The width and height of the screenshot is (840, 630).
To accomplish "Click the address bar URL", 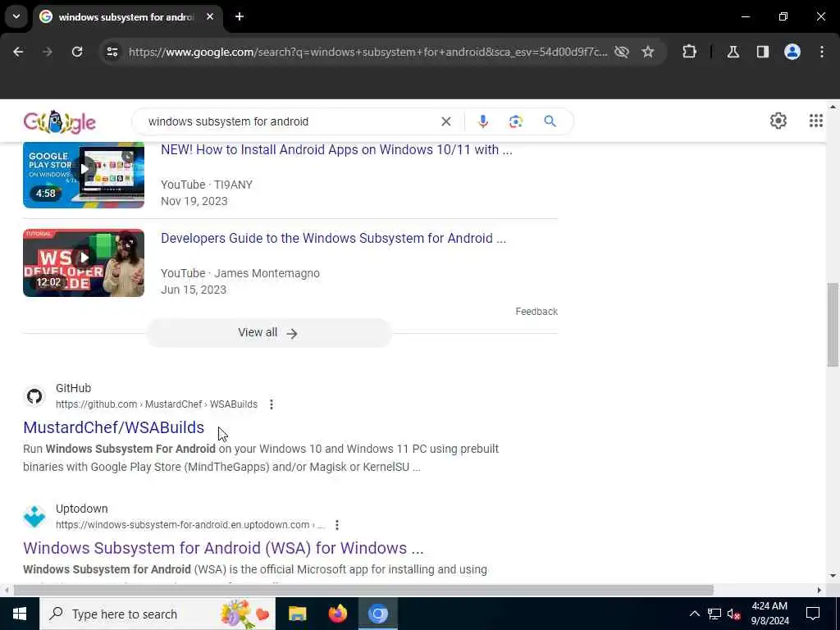I will (367, 52).
